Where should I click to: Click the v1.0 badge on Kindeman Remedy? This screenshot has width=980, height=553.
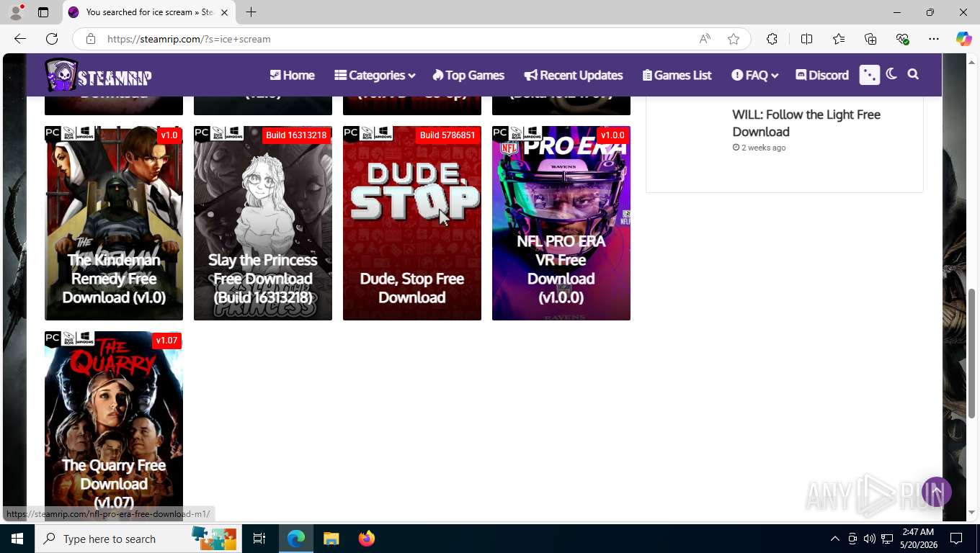point(169,135)
